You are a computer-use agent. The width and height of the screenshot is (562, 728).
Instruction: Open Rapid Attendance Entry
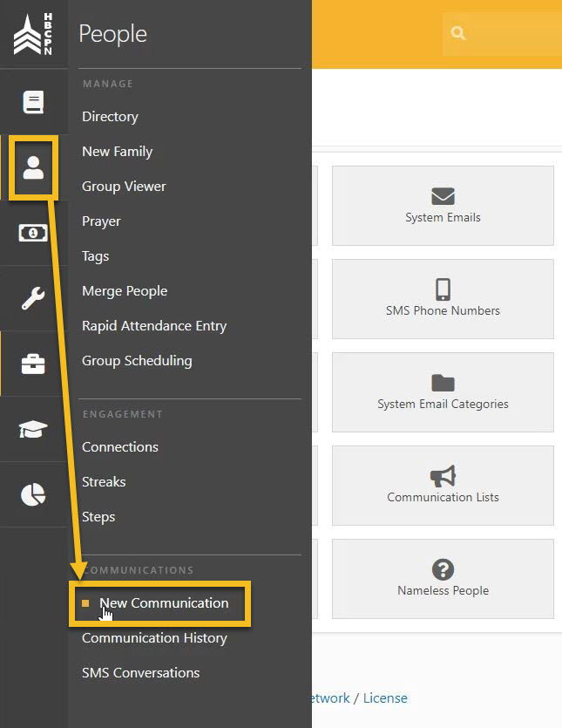point(154,326)
